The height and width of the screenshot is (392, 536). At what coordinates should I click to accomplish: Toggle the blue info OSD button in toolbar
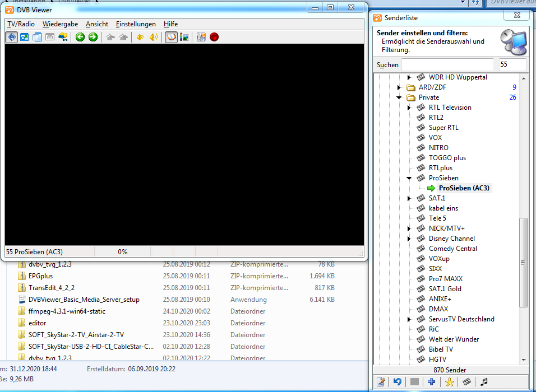click(x=11, y=38)
